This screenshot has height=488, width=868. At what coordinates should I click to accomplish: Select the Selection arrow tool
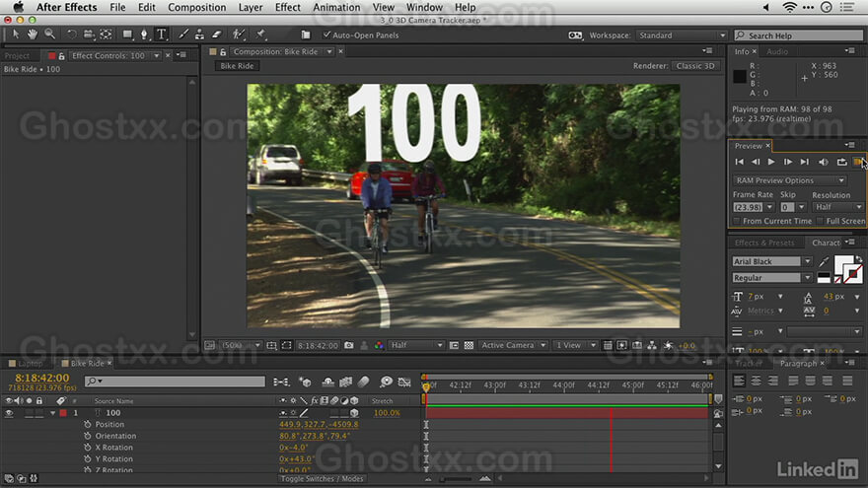[16, 35]
